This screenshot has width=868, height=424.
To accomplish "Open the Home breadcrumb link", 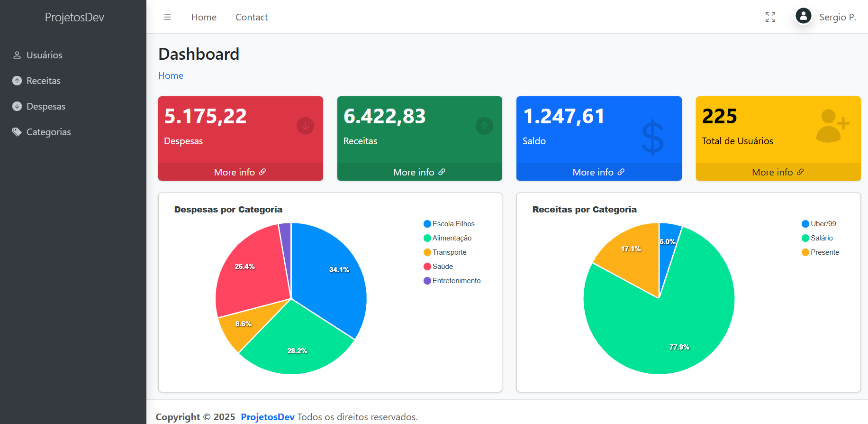I will tap(171, 75).
